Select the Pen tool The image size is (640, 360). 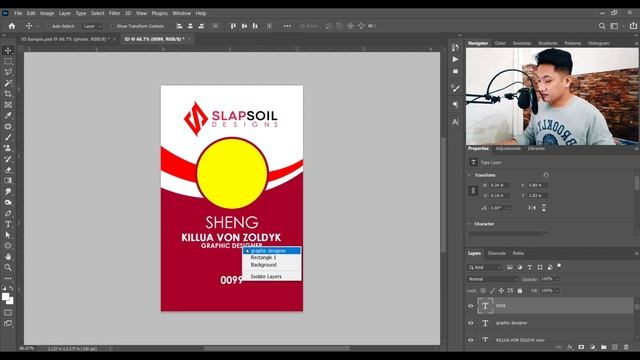click(8, 213)
